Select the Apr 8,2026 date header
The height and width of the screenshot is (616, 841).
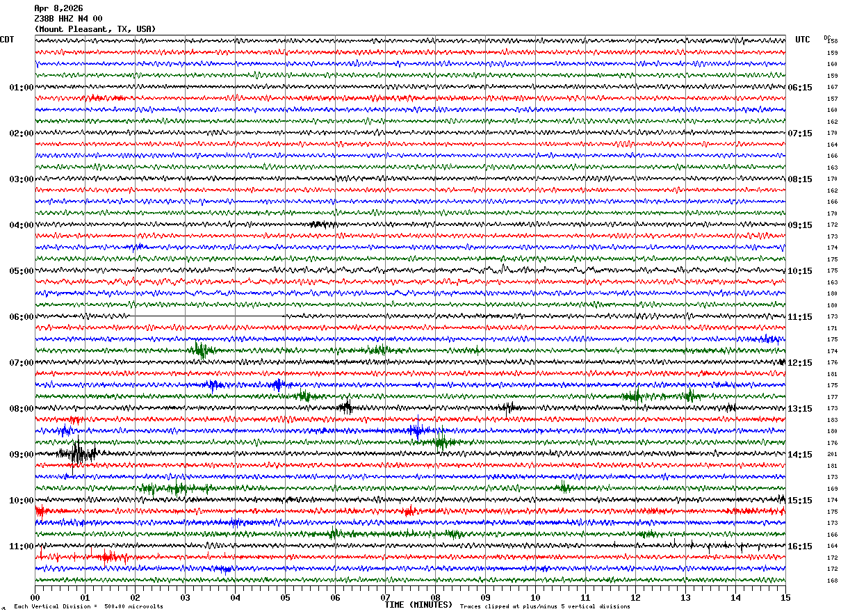(58, 8)
